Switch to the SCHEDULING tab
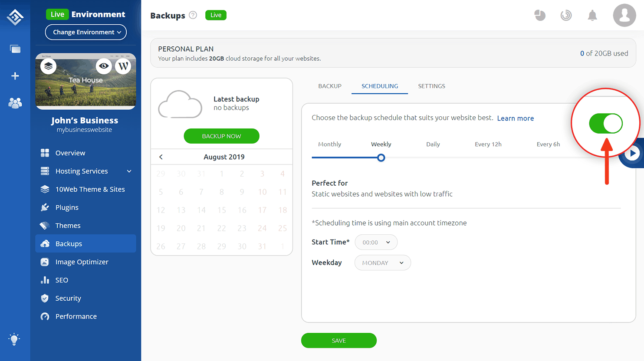The height and width of the screenshot is (361, 644). [x=380, y=86]
